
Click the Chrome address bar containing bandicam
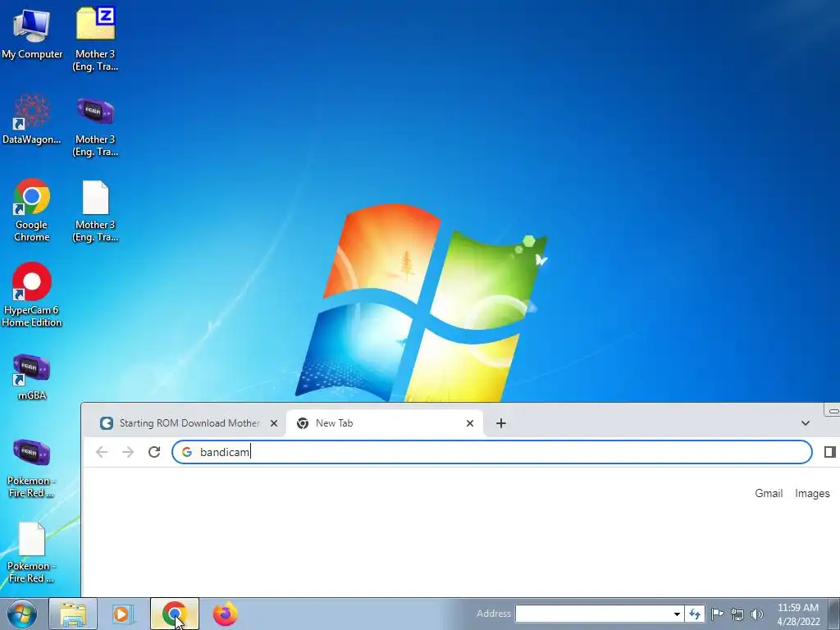(x=492, y=452)
